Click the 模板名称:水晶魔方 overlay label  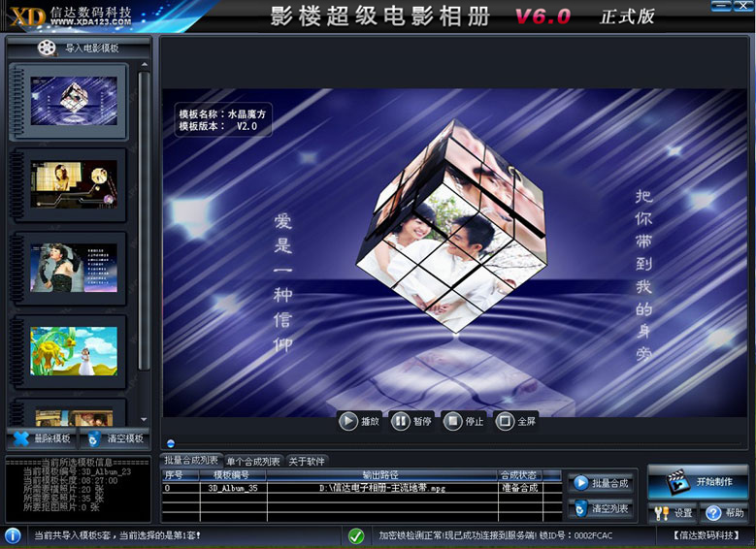tap(223, 114)
